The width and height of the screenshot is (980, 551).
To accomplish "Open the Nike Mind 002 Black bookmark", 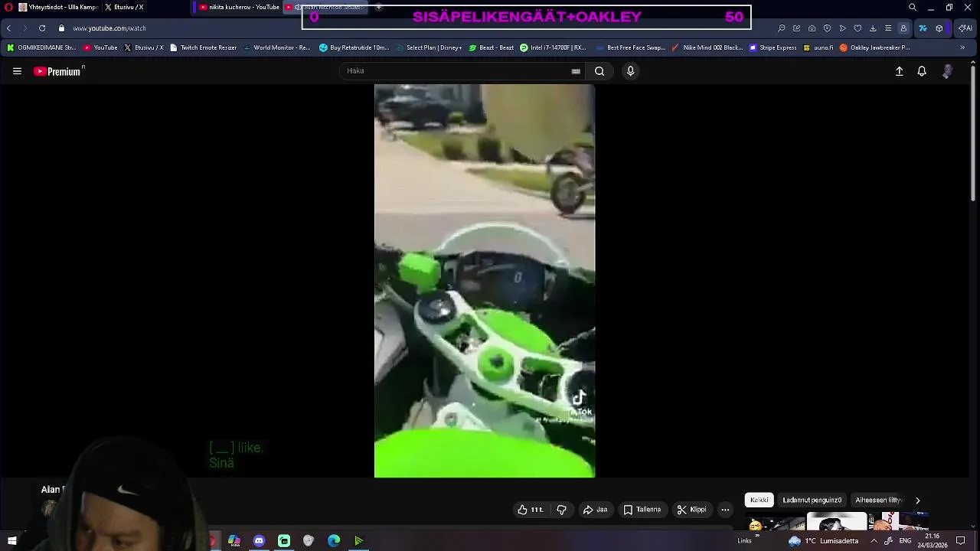I will click(707, 47).
